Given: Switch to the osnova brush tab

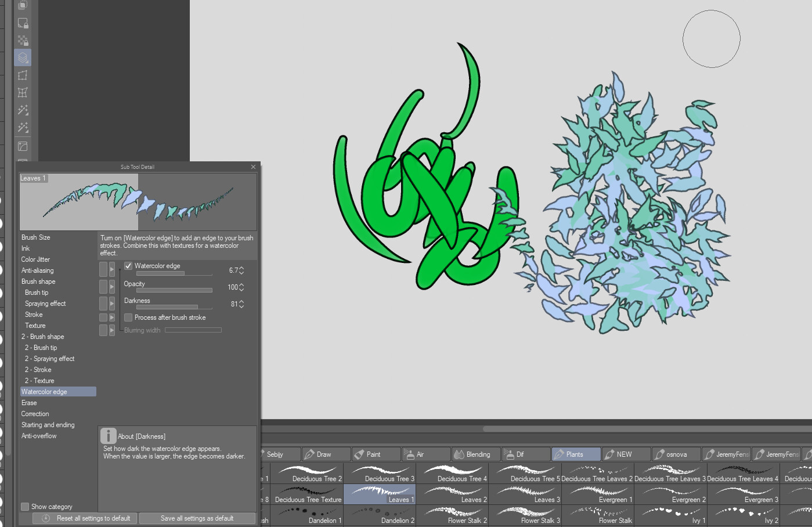Looking at the screenshot, I should click(x=676, y=454).
